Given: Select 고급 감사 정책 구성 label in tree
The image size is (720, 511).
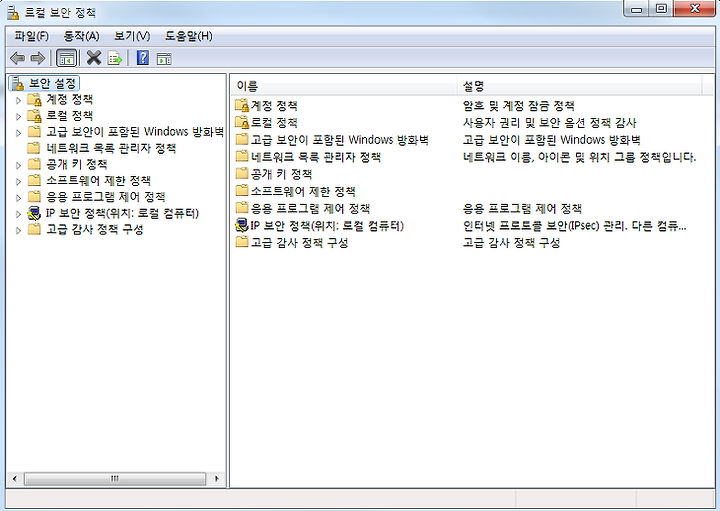Looking at the screenshot, I should click(x=95, y=229).
